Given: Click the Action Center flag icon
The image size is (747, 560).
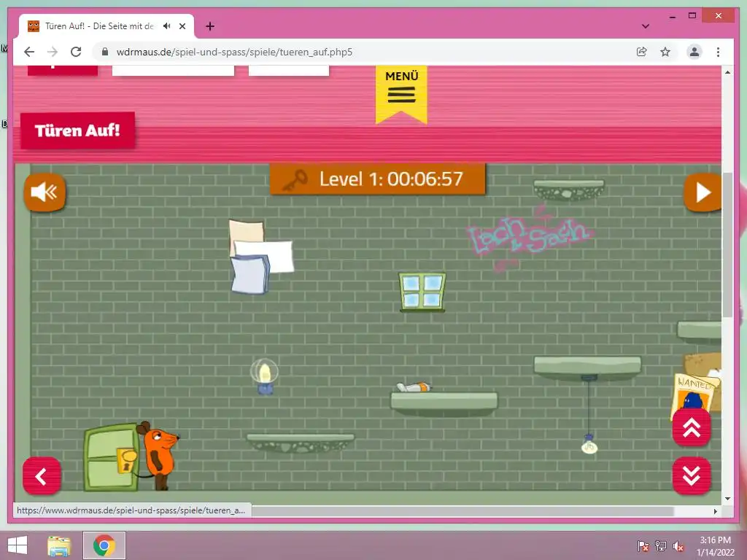Looking at the screenshot, I should pyautogui.click(x=643, y=546).
